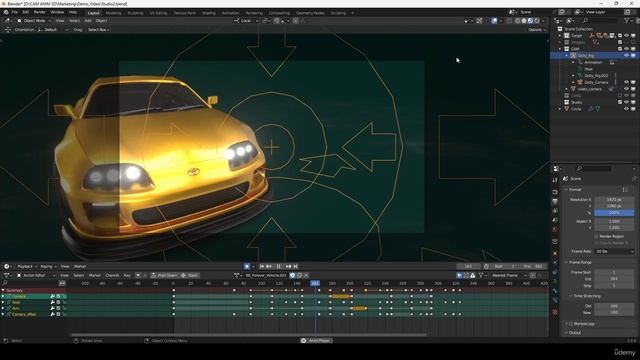
Task: Open the Scene properties tab icon
Action: pos(555,220)
